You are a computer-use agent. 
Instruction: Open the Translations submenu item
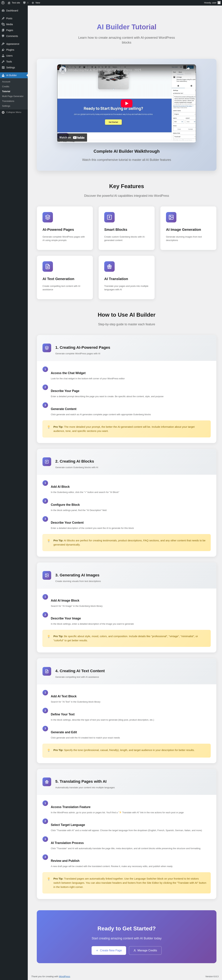(x=8, y=101)
